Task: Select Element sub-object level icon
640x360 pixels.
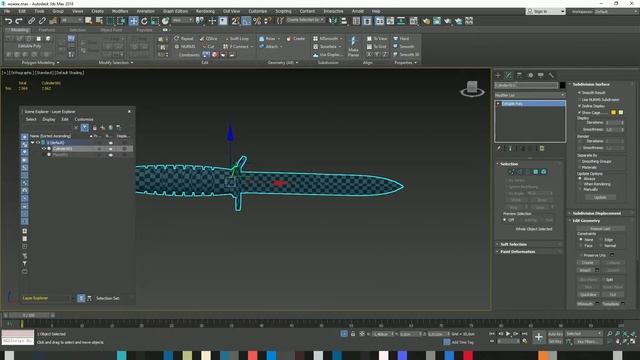Action: point(544,172)
